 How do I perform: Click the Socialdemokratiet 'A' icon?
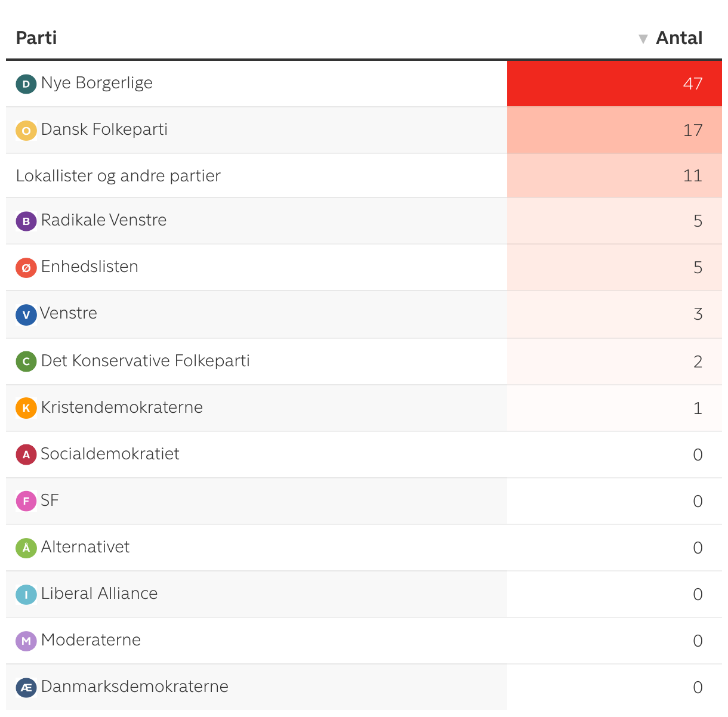pyautogui.click(x=26, y=455)
